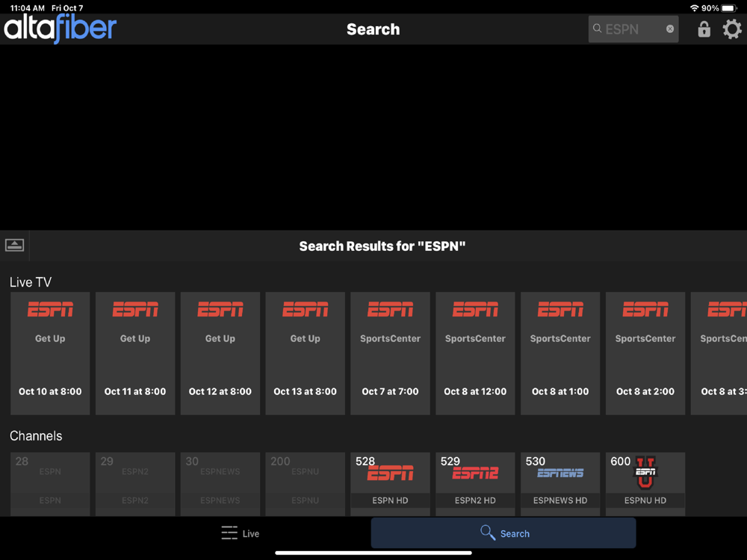
Task: Select channel 529 ESPN2 HD
Action: [475, 484]
